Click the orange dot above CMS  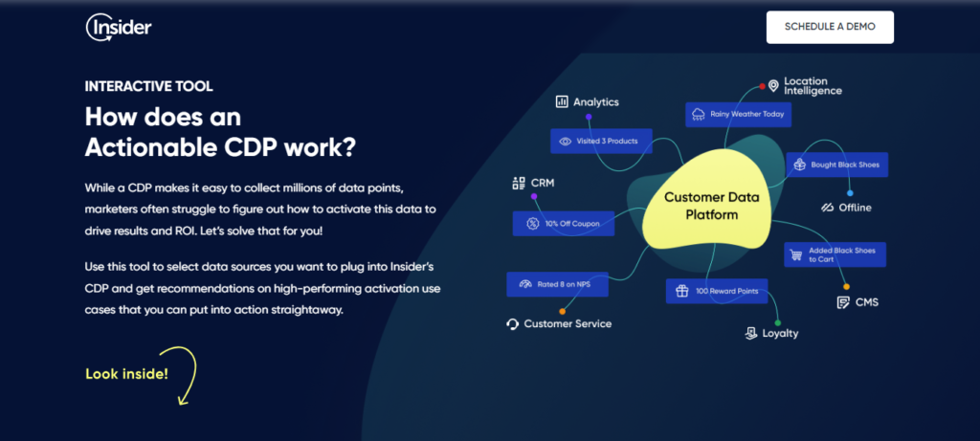point(846,287)
